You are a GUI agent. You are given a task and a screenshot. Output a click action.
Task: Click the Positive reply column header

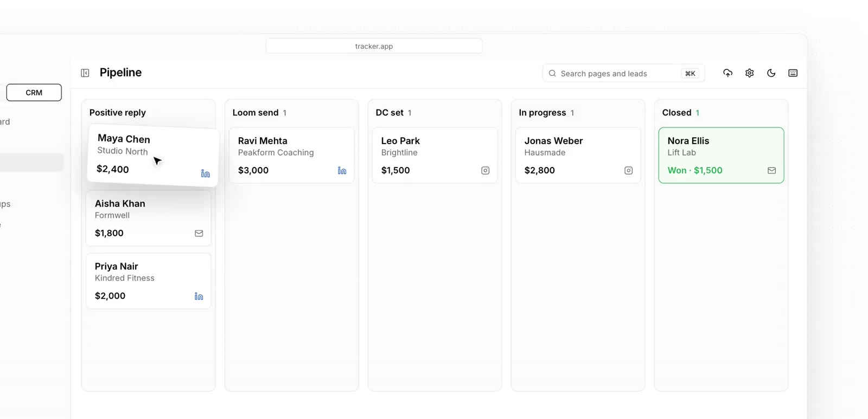[x=118, y=113]
